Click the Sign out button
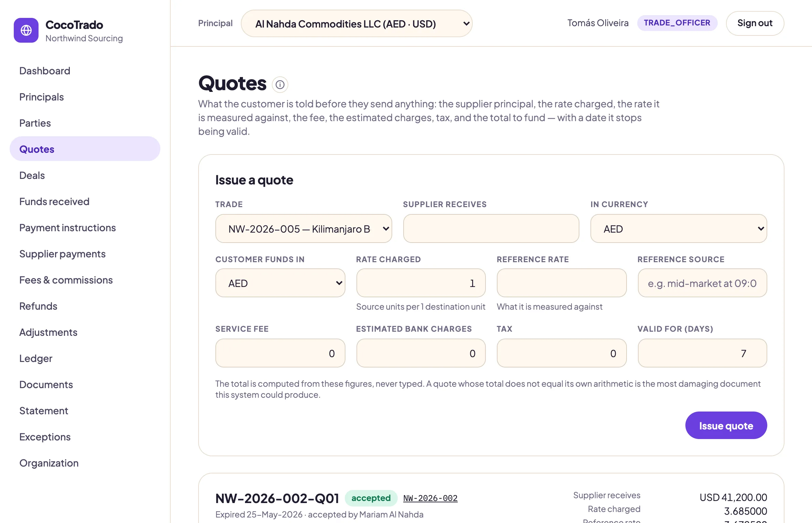This screenshot has height=523, width=812. 755,23
